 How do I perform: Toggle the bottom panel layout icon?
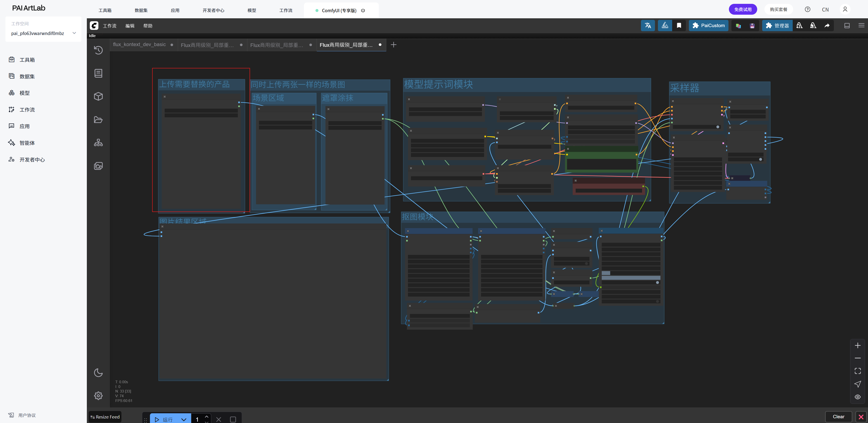[x=847, y=26]
